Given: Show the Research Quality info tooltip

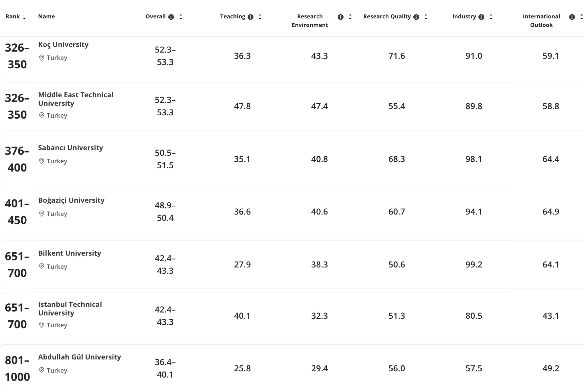Looking at the screenshot, I should [x=416, y=17].
